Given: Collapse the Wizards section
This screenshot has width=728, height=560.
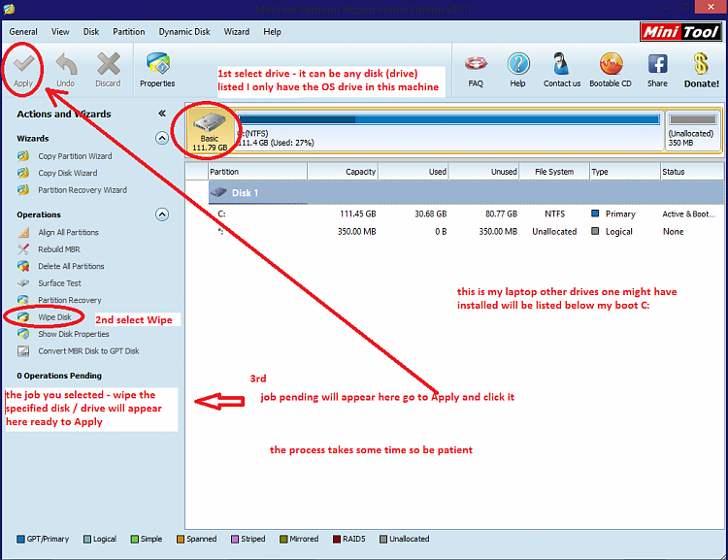Looking at the screenshot, I should click(x=162, y=138).
